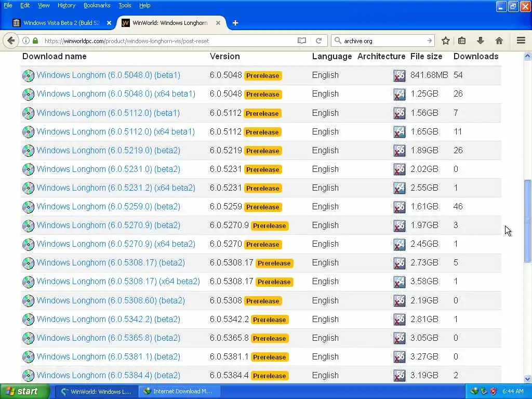
Task: Click File size column header
Action: pyautogui.click(x=426, y=56)
